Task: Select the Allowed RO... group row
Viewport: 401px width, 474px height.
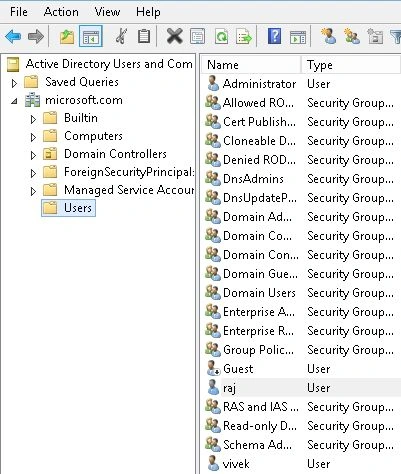Action: (x=302, y=102)
